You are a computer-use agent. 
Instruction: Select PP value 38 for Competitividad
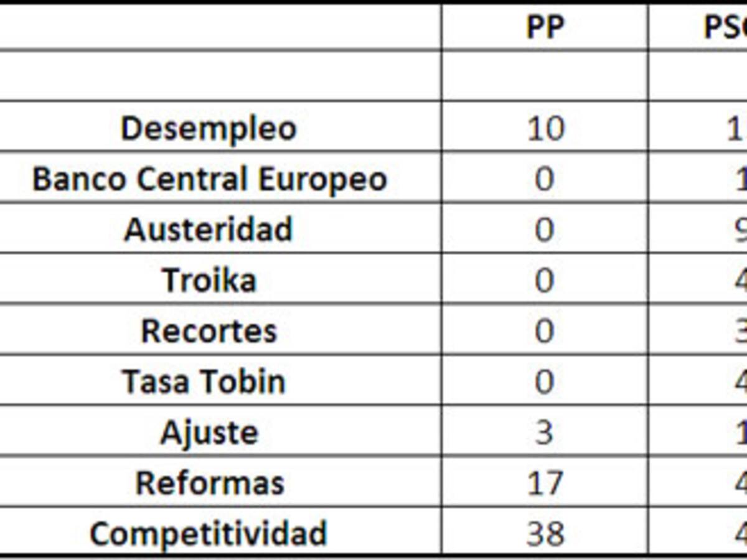click(x=545, y=533)
